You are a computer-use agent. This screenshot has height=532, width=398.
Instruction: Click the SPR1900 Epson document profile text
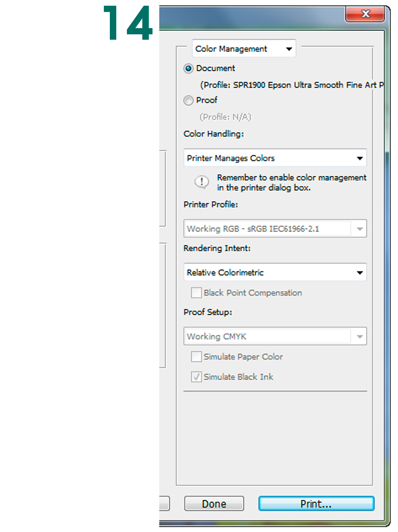tap(291, 85)
